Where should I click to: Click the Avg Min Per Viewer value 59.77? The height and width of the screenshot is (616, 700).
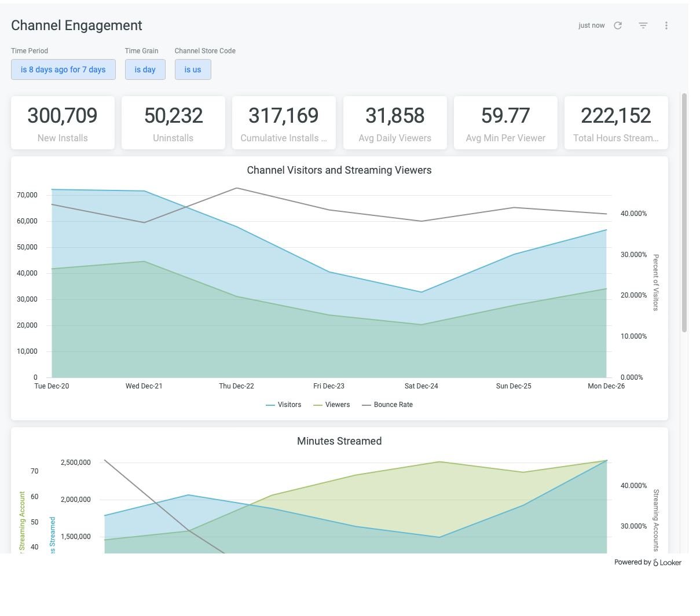(x=505, y=116)
